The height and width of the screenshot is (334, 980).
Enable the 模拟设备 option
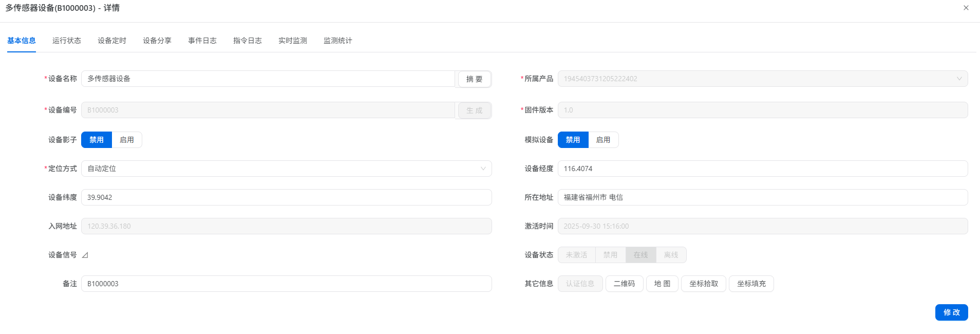click(603, 140)
